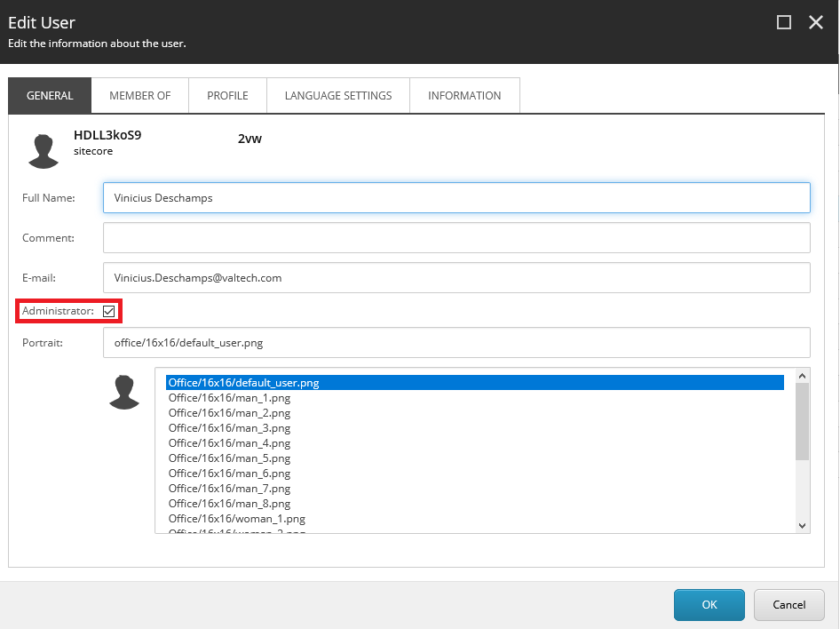The height and width of the screenshot is (629, 840).
Task: Click the portrait preview silhouette image
Action: coord(124,392)
